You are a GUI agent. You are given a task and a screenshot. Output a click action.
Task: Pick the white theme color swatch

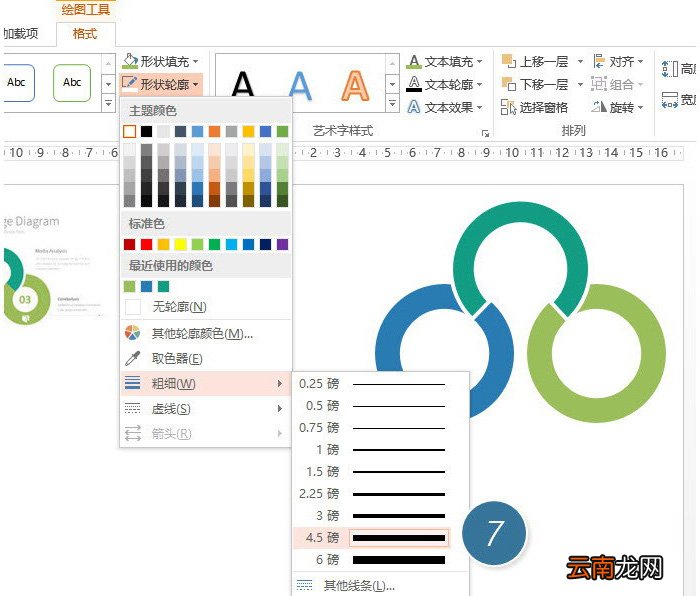coord(129,131)
